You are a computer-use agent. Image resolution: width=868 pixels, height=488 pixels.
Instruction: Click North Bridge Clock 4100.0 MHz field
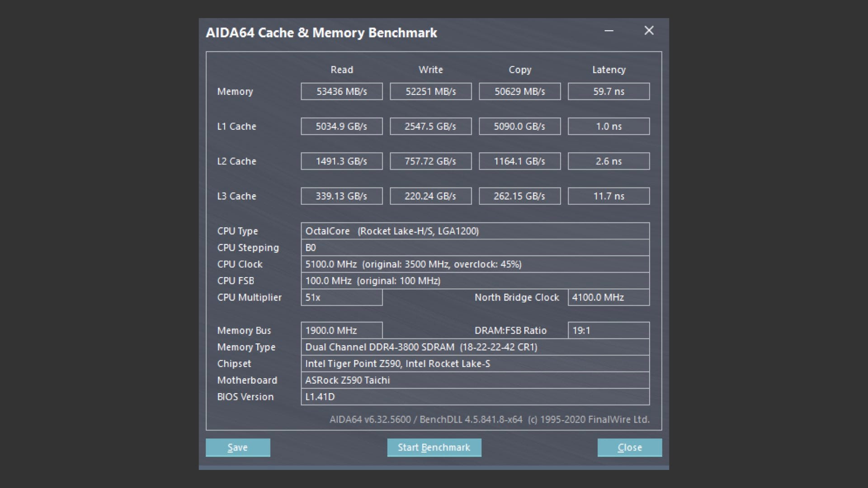pos(609,297)
